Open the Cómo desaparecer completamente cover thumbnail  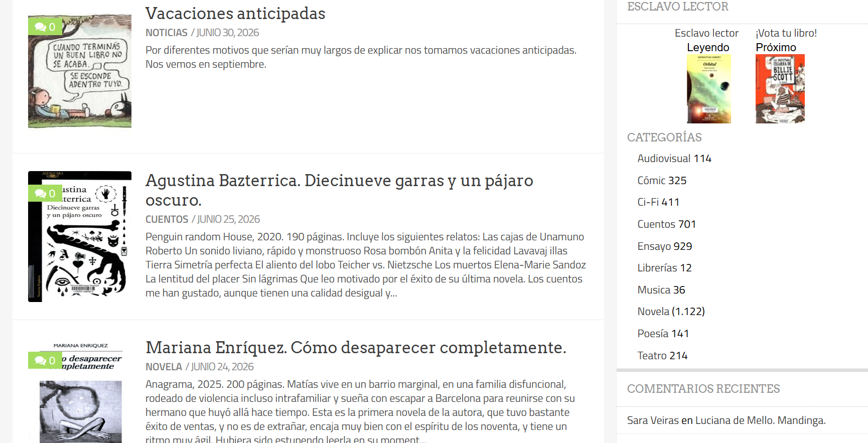pyautogui.click(x=80, y=390)
